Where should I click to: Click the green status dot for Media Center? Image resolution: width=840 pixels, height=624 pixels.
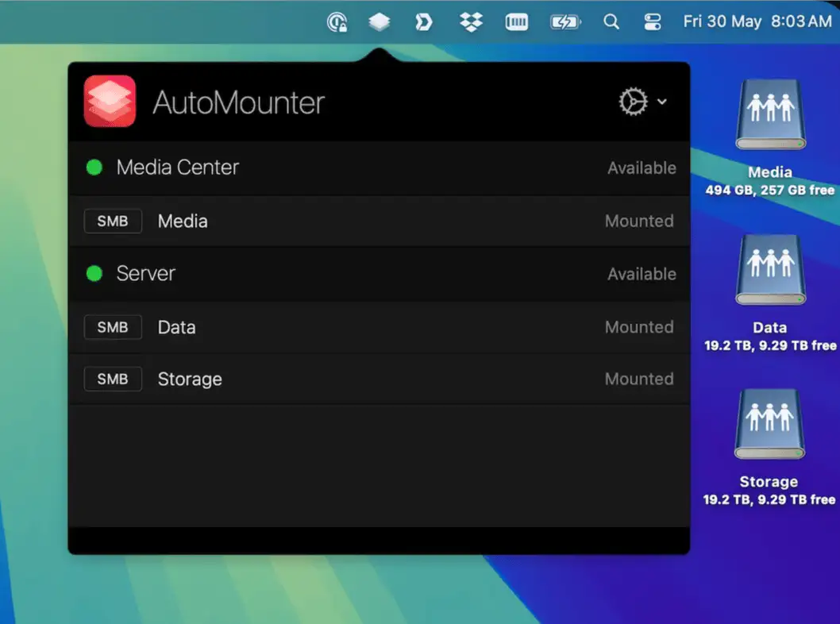click(94, 168)
